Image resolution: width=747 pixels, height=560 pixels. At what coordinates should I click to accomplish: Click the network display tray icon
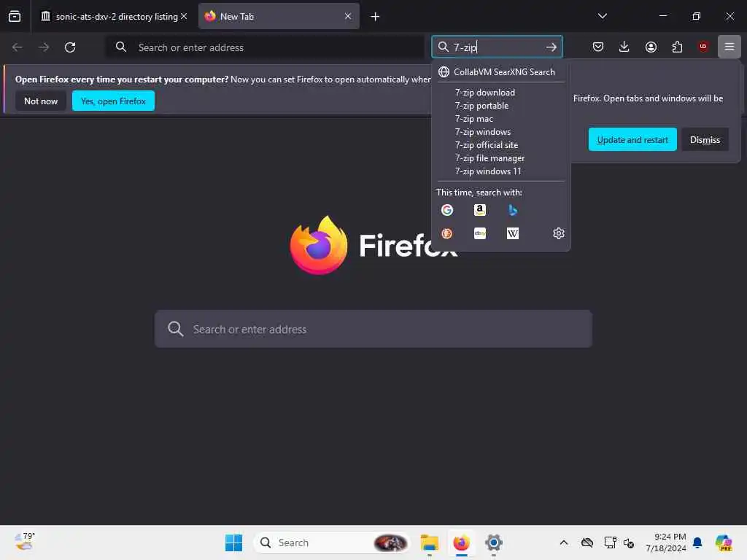(x=610, y=542)
